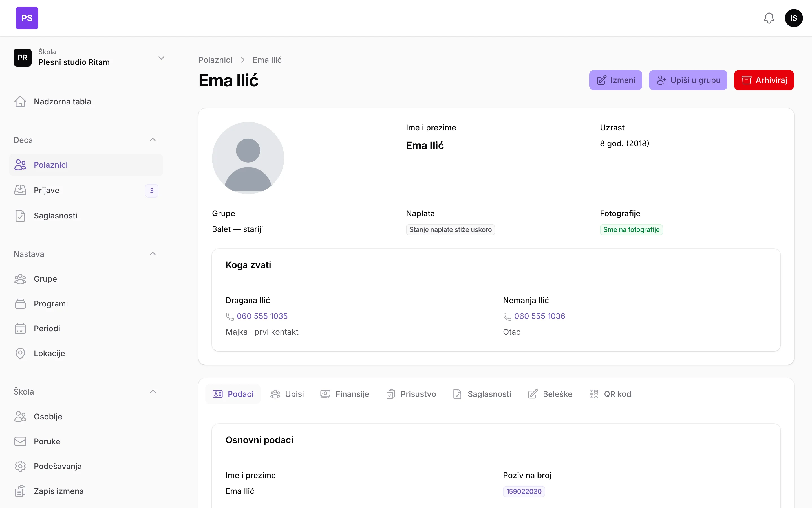Collapse the Nastava sidebar section
The height and width of the screenshot is (508, 812).
point(153,254)
